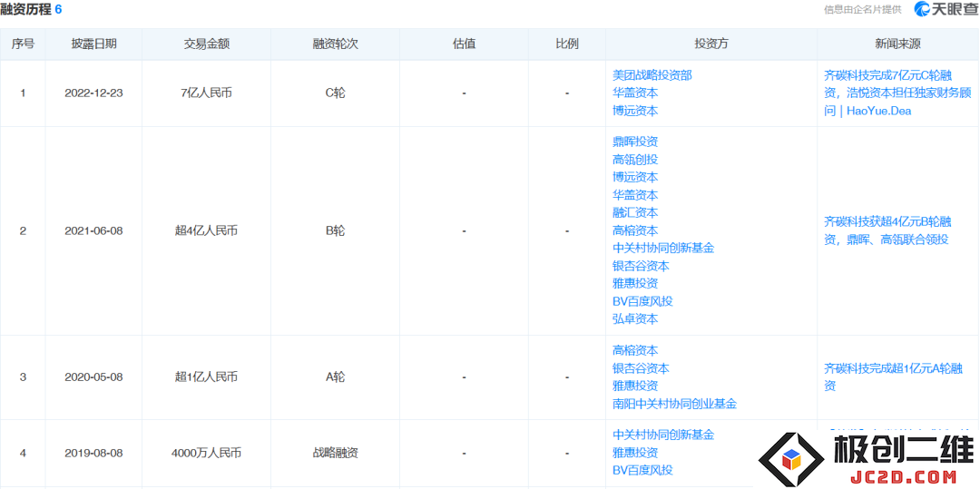Open 弘卓资本 investor link
The image size is (980, 489).
[x=635, y=318]
